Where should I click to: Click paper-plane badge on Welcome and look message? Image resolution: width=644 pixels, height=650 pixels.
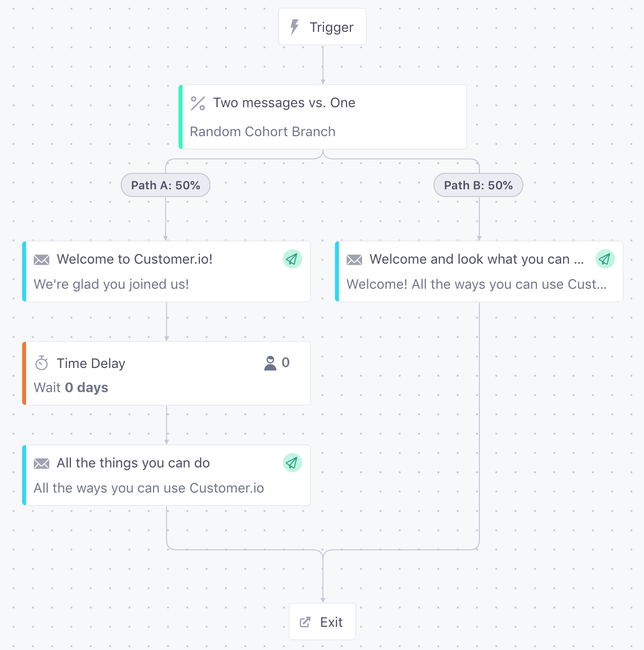605,259
